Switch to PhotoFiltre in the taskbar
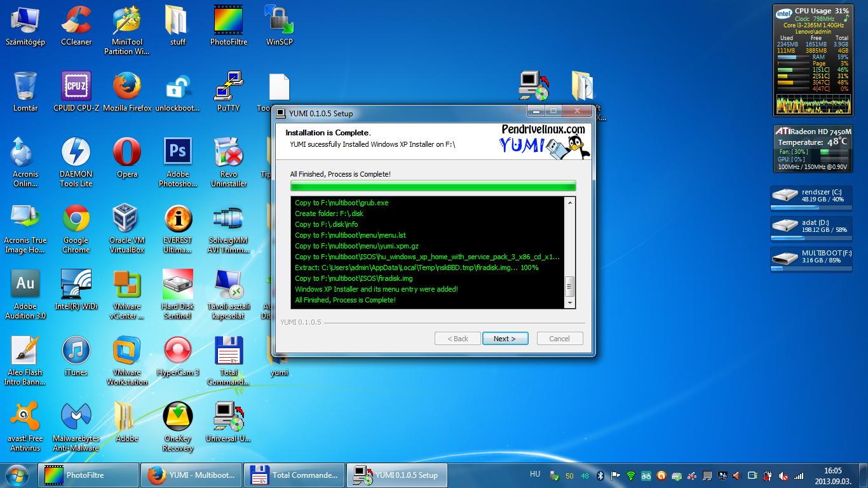 88,475
